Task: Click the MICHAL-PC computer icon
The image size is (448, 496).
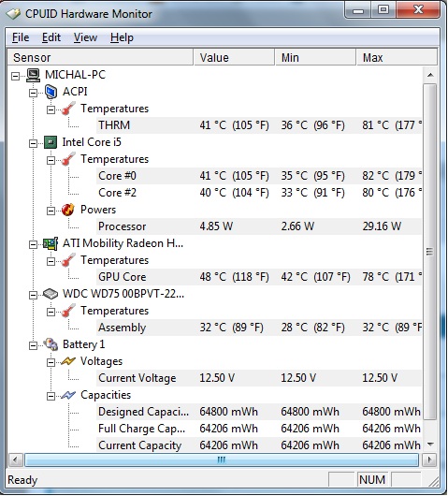Action: (x=33, y=75)
